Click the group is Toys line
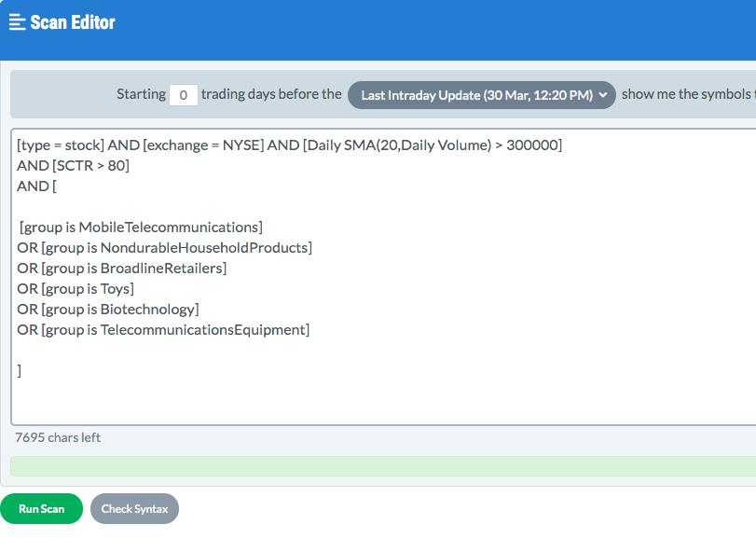Screen dimensions: 756x538 (76, 289)
